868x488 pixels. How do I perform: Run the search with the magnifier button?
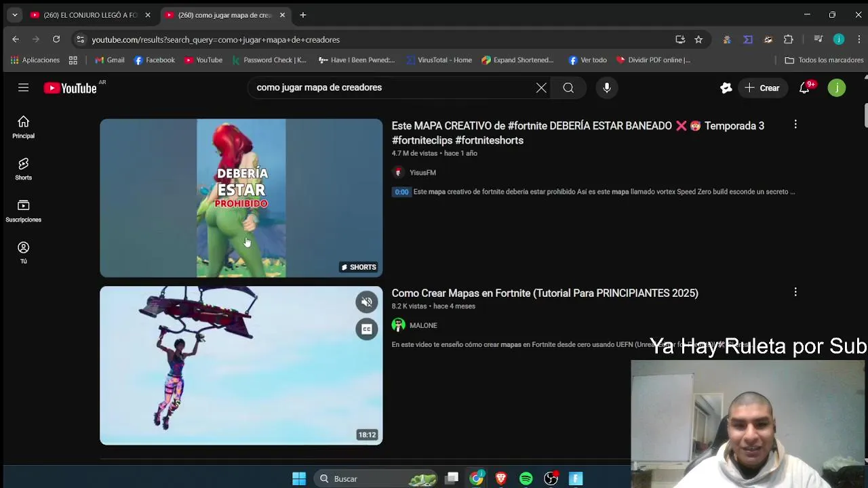(568, 87)
